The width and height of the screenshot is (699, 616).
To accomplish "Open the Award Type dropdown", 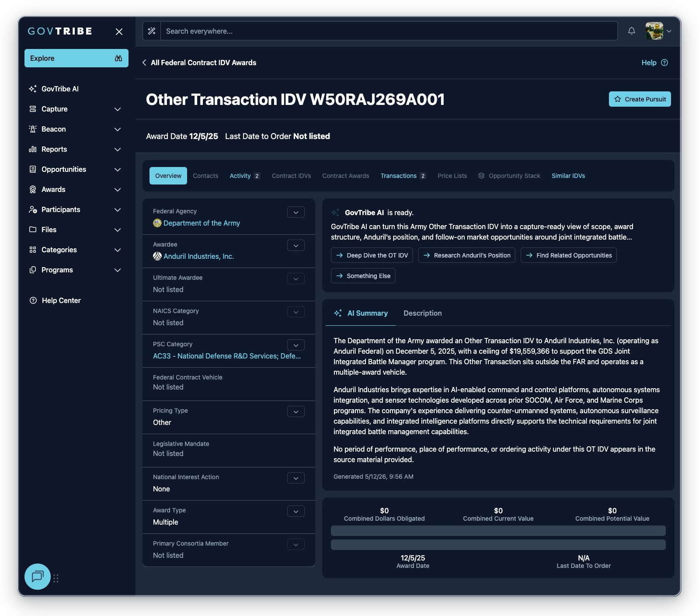I will click(x=296, y=511).
